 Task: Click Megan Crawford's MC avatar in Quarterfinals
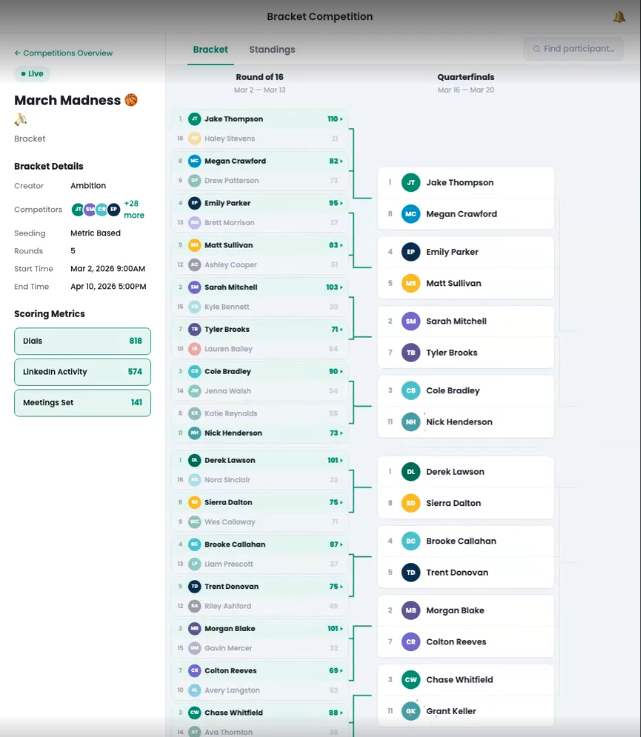[x=410, y=214]
